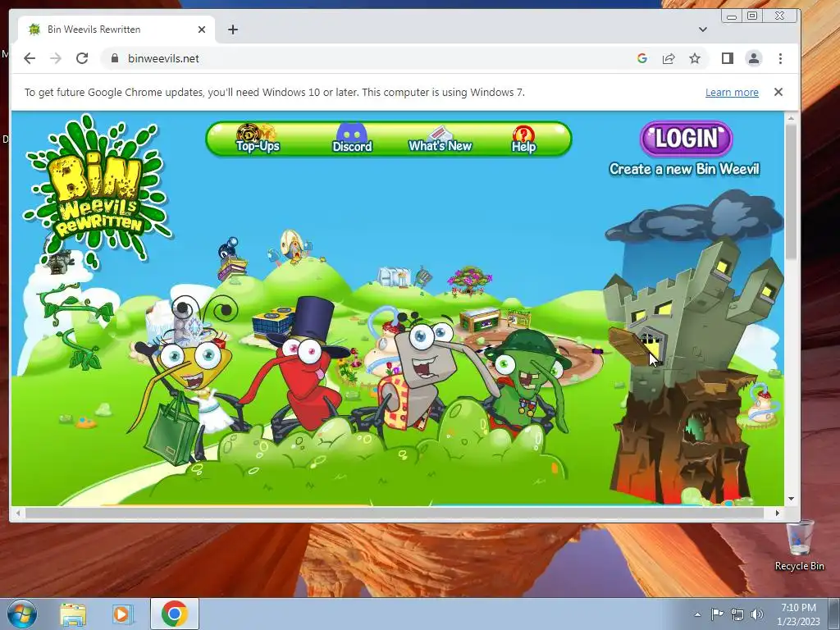Click the network tray icon
840x630 pixels.
tap(737, 614)
